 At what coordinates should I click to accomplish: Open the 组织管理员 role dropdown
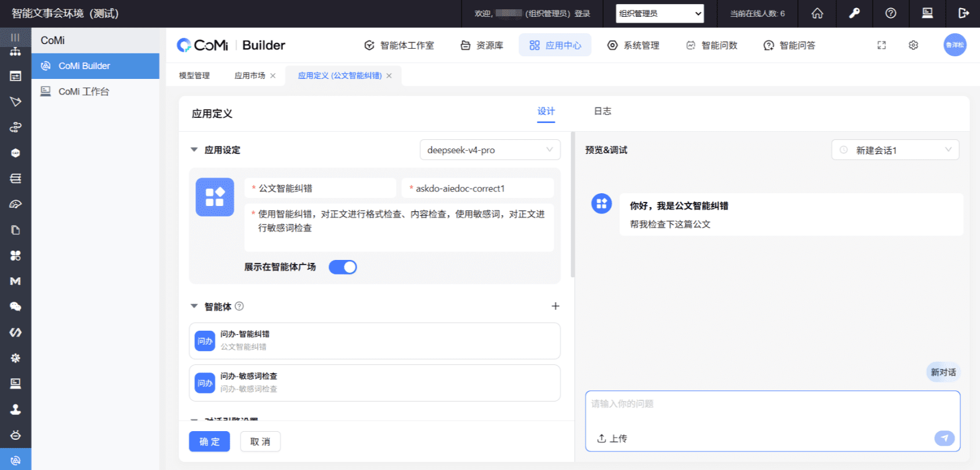click(660, 13)
